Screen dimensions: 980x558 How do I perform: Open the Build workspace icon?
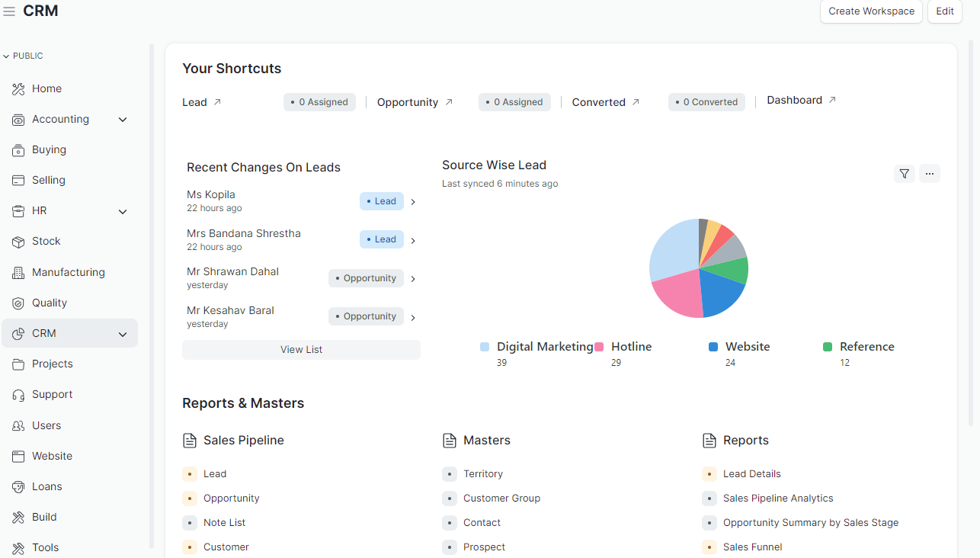click(x=18, y=517)
